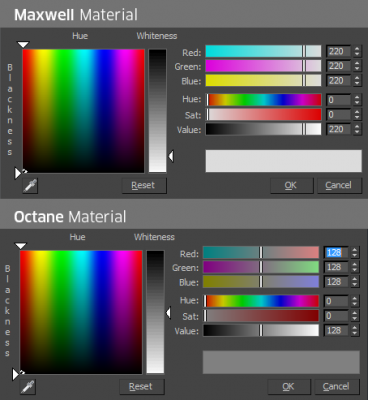
Task: Focus the Sat value field in Maxwell Material
Action: [x=338, y=115]
